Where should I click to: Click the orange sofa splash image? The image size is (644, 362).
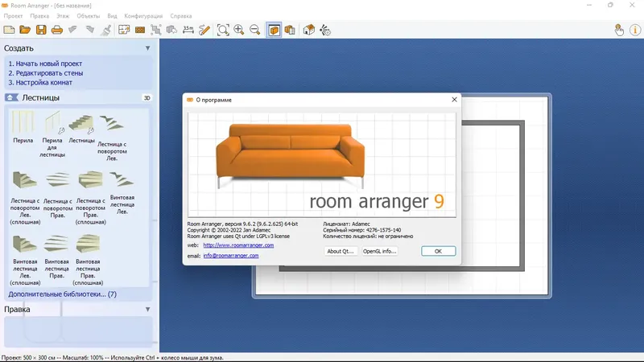pos(290,155)
